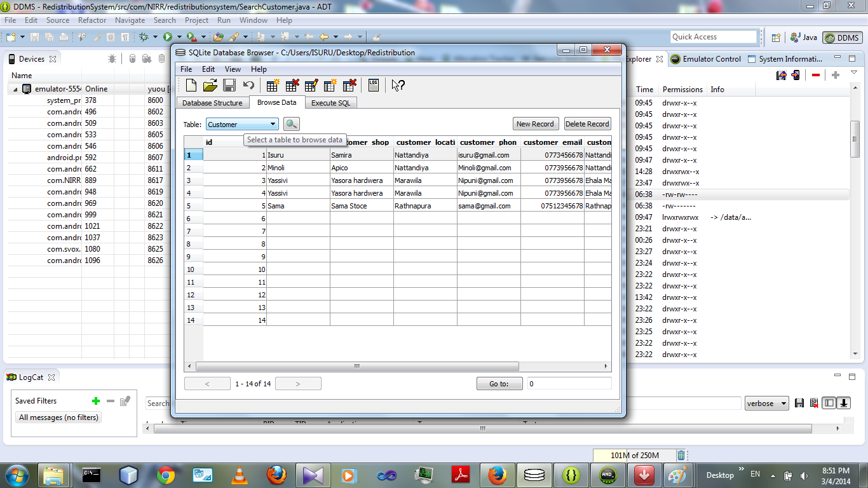
Task: Click the push file onto device icon
Action: pos(795,75)
